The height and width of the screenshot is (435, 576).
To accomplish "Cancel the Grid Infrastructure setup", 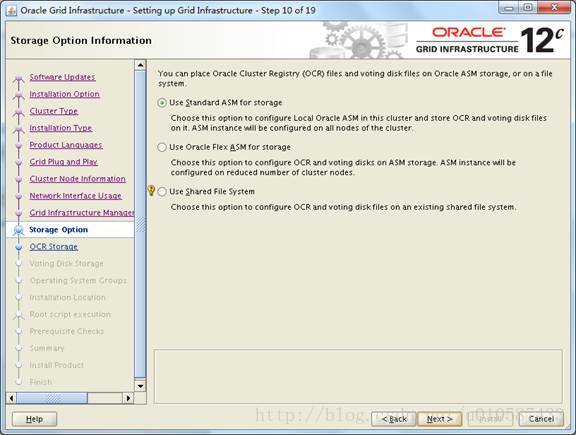I will [x=541, y=419].
